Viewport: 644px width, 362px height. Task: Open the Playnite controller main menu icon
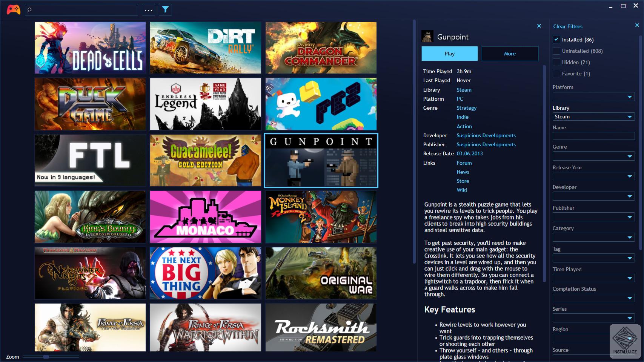(x=14, y=9)
